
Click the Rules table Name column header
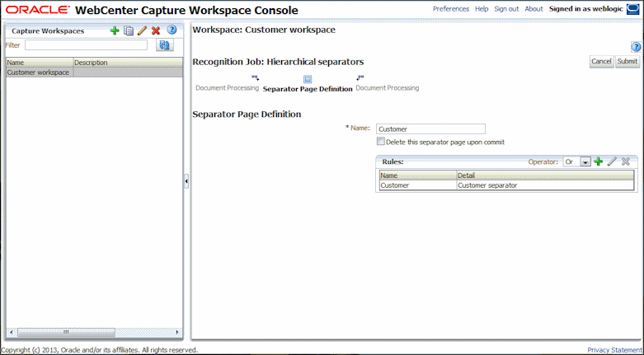[418, 175]
